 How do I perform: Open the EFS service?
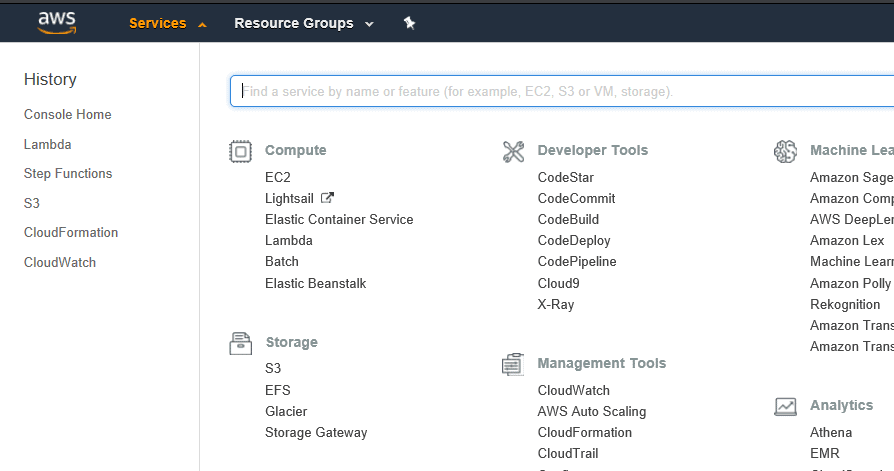point(278,390)
